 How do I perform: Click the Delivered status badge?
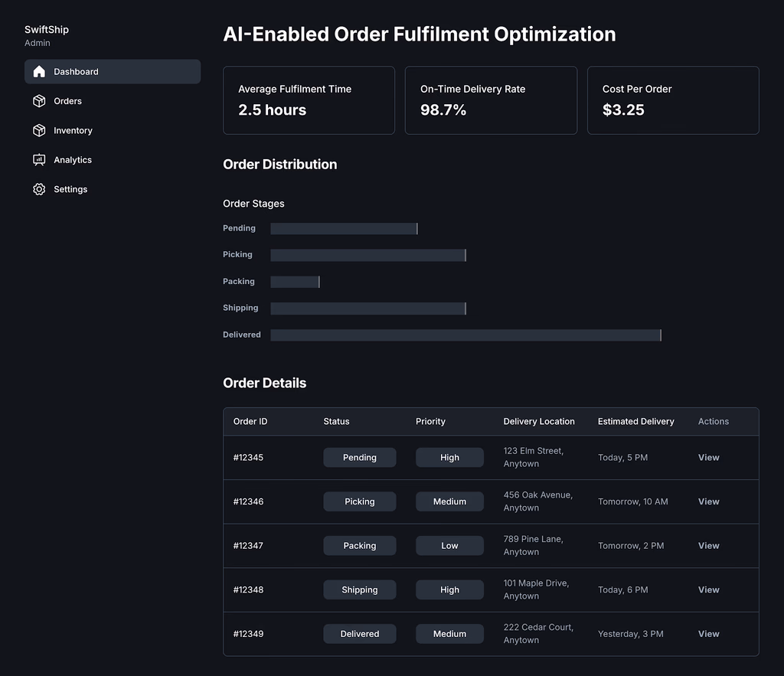tap(360, 633)
